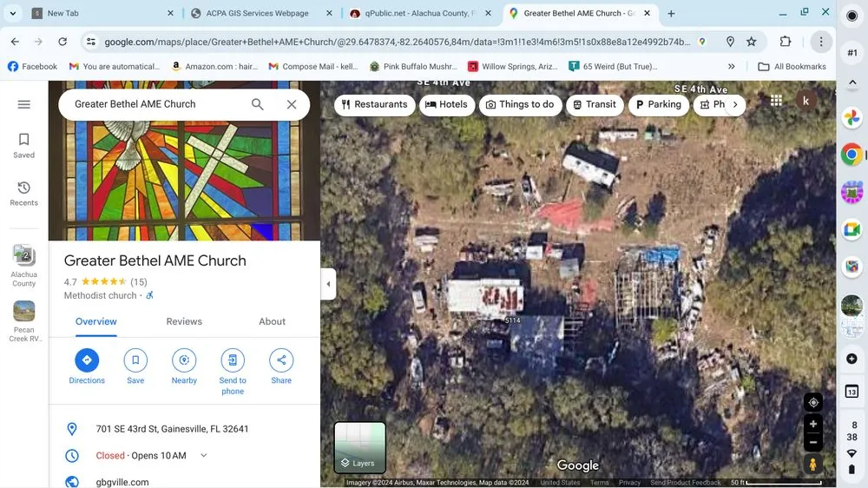The image size is (868, 488).
Task: Search using the magnifier icon
Action: coord(258,104)
